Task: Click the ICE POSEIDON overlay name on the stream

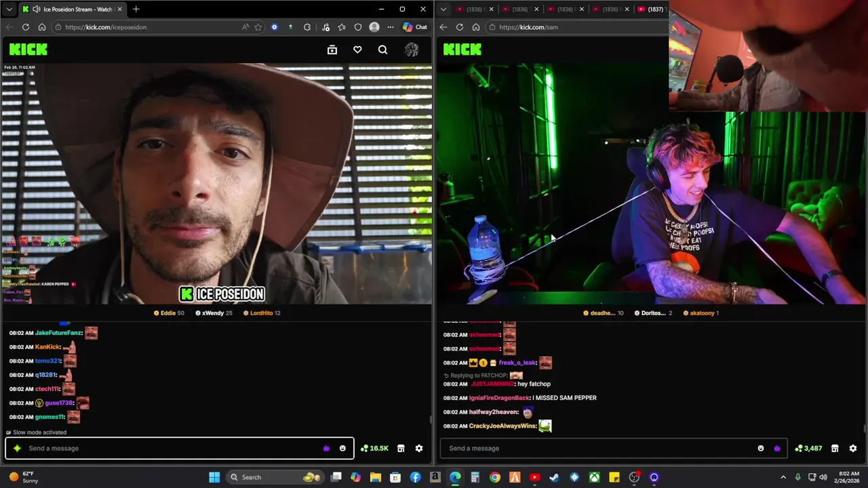Action: point(221,294)
